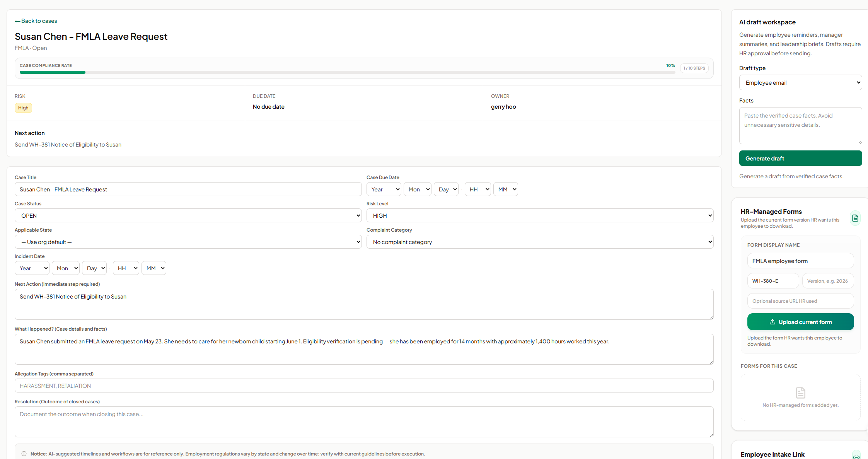Click the Employee Intake Link chain icon
Viewport: 868px width, 459px height.
coord(856,456)
